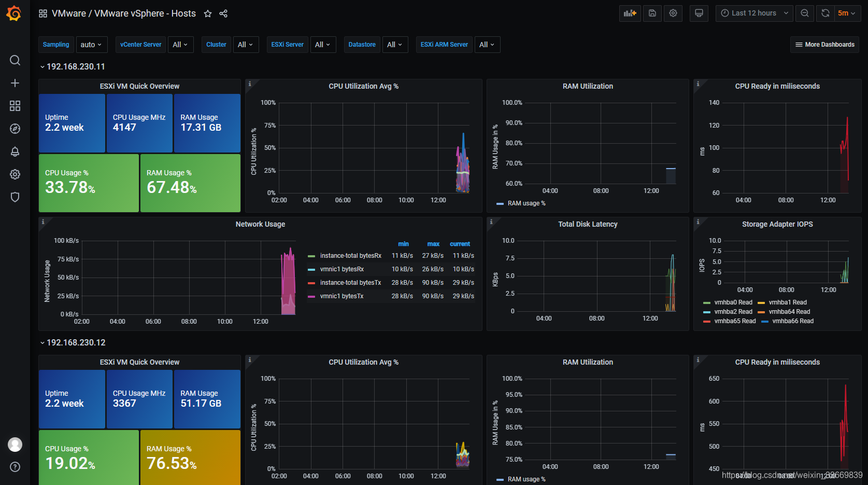
Task: Open the Sampling auto dropdown
Action: tap(92, 45)
